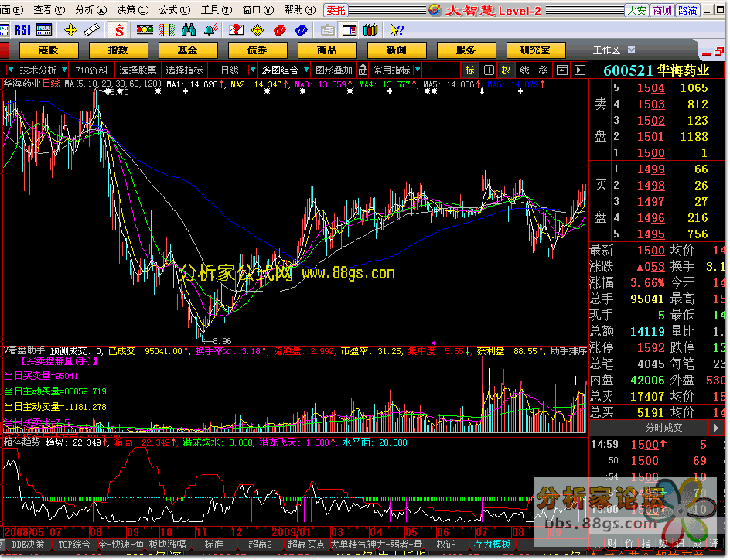This screenshot has width=730, height=560.
Task: Click the yellow diamond arrow icon
Action: (258, 30)
